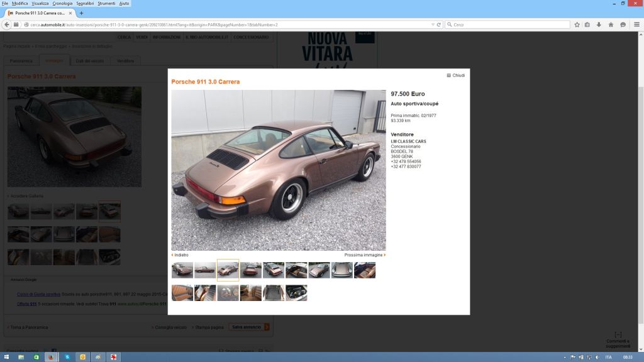Switch to the Venditore tab

point(125,61)
